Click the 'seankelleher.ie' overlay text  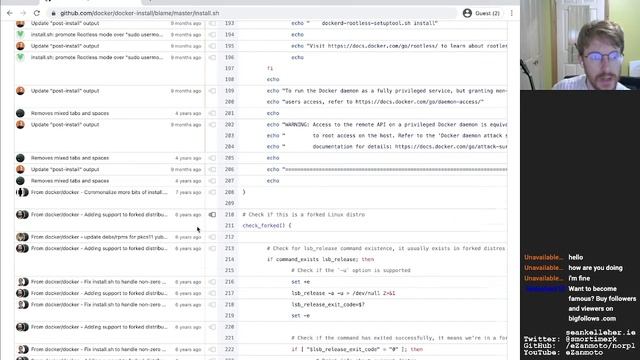(600, 333)
